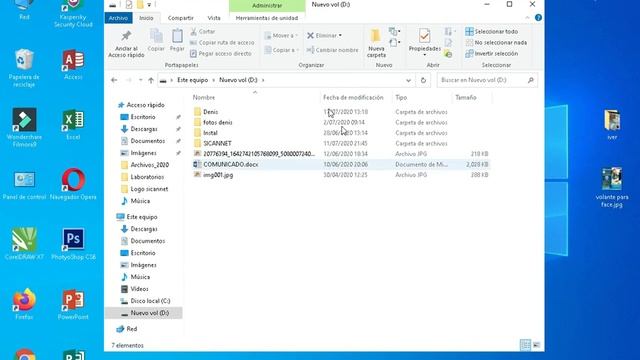
Task: Open the ribbon help icon
Action: click(538, 18)
